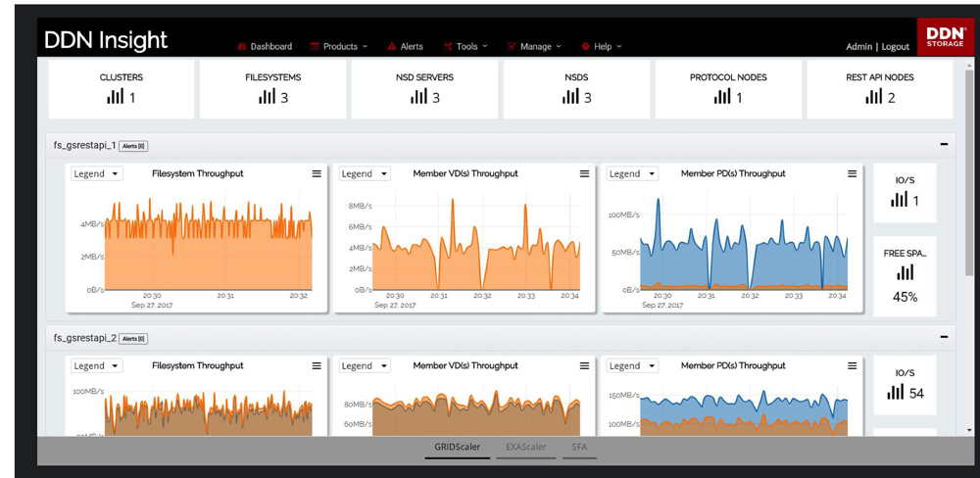Click the DDN Storage logo
Viewport: 980px width, 478px height.
click(x=944, y=37)
